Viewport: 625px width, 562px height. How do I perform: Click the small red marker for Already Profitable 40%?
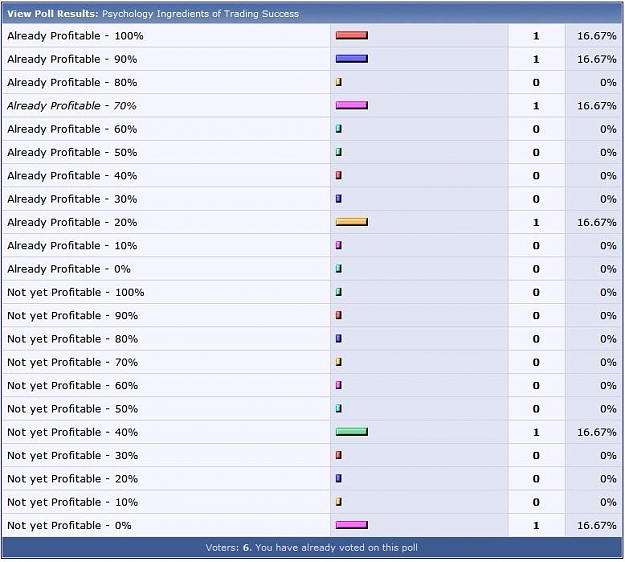[339, 175]
